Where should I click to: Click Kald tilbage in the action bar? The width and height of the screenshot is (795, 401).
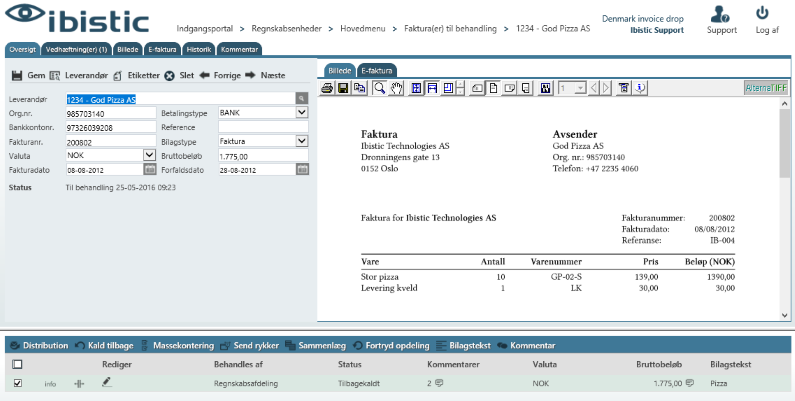click(104, 345)
